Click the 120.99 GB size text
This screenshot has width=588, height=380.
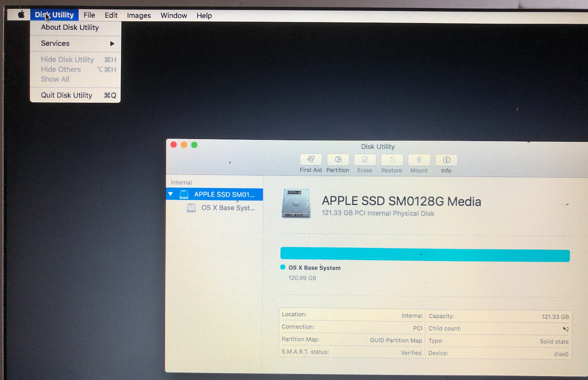302,278
